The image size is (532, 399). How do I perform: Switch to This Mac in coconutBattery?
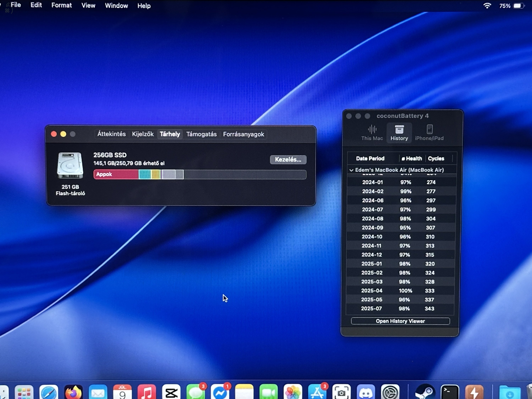point(372,133)
